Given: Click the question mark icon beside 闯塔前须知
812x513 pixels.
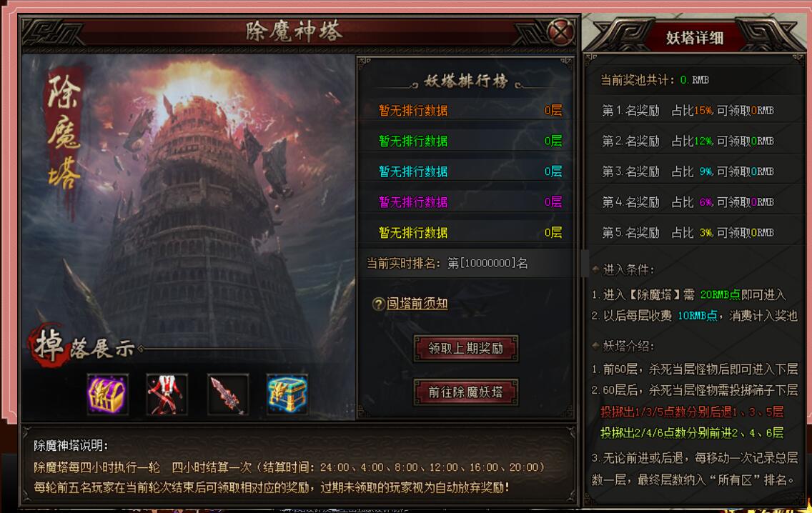Looking at the screenshot, I should pos(379,304).
